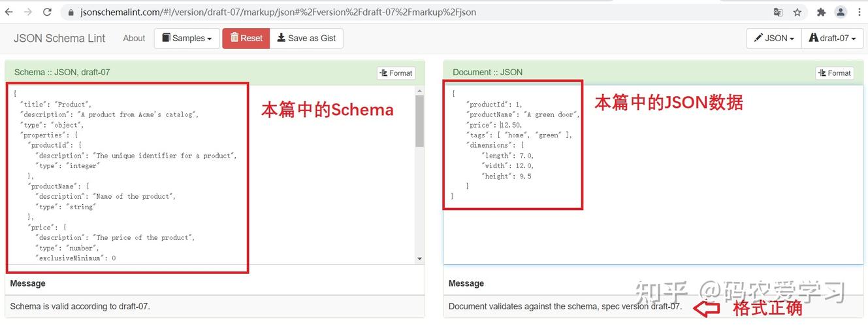868x327 pixels.
Task: Click the JSON Schema Lint brand link
Action: (59, 38)
